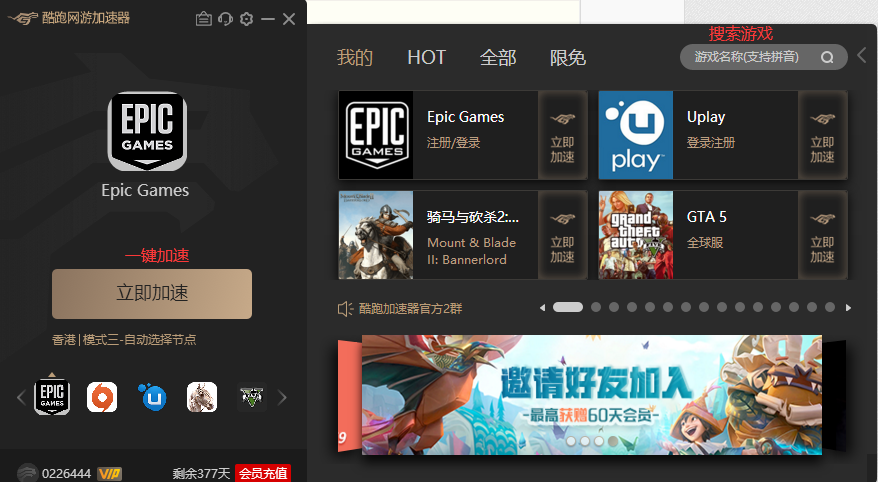The image size is (878, 482).
Task: Click the announcement speaker icon
Action: point(345,308)
